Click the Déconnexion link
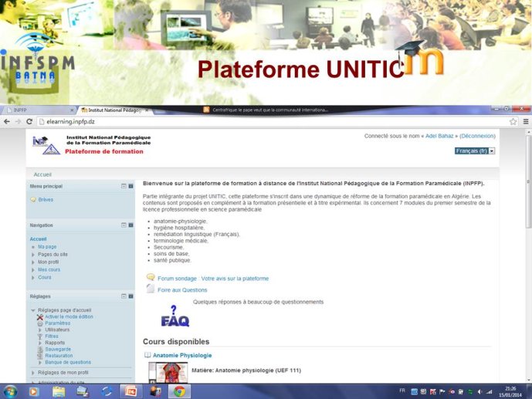The width and height of the screenshot is (532, 399). [x=477, y=136]
